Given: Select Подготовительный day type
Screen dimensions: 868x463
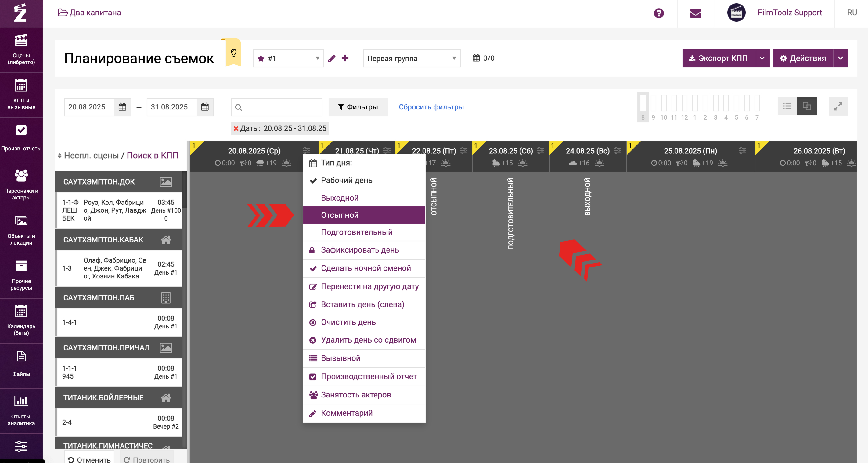Looking at the screenshot, I should coord(364,232).
